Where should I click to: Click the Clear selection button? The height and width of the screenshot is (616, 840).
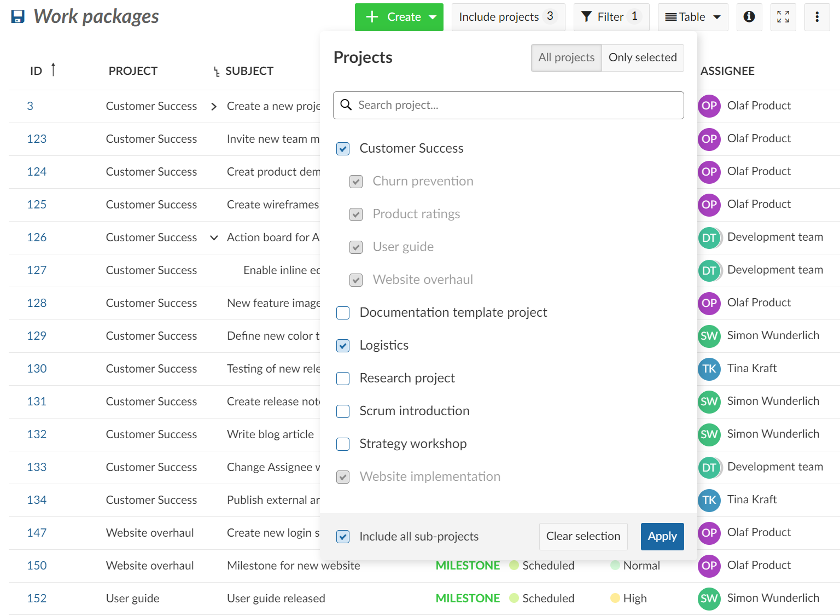point(583,536)
